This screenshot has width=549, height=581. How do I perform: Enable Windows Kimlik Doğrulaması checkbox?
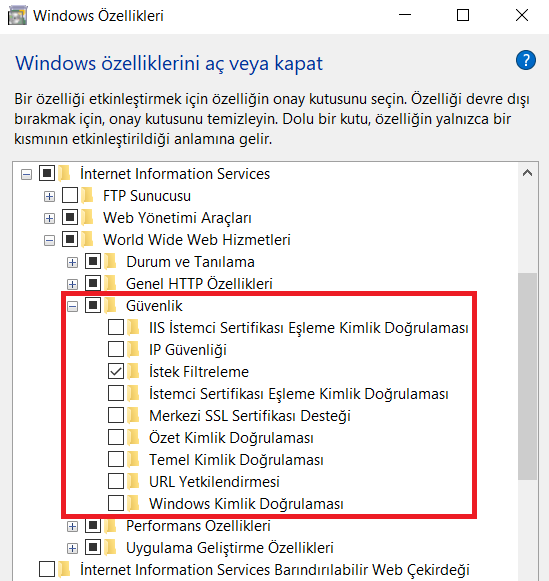(116, 503)
